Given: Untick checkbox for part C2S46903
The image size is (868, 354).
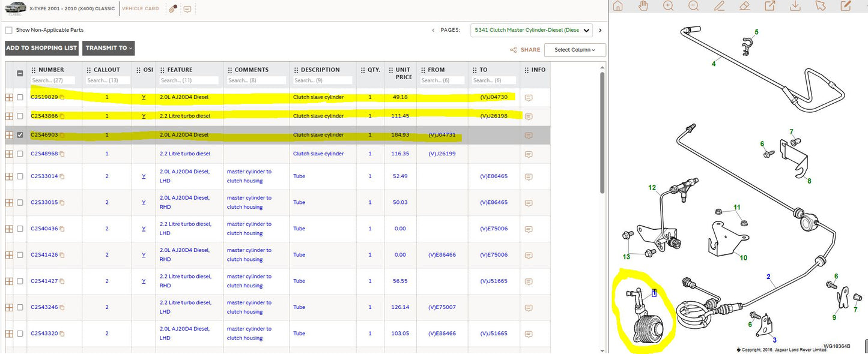Looking at the screenshot, I should pos(20,135).
